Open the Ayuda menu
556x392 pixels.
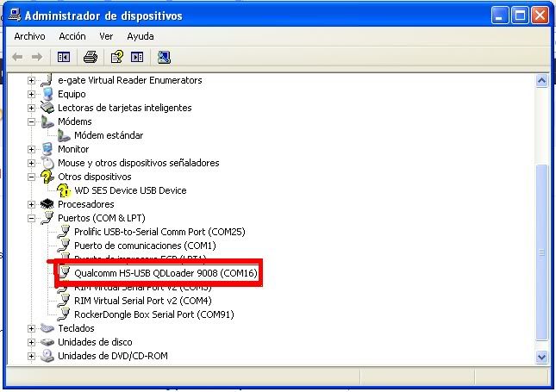[140, 36]
